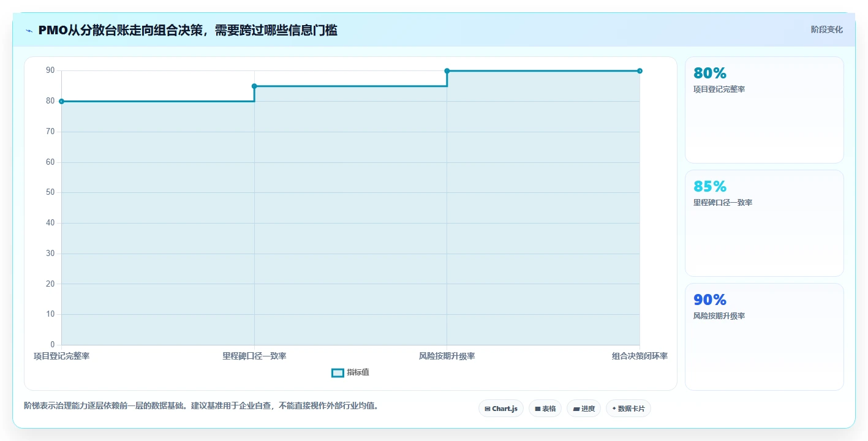
Task: Click the y-axis tick label 70
Action: click(x=50, y=132)
